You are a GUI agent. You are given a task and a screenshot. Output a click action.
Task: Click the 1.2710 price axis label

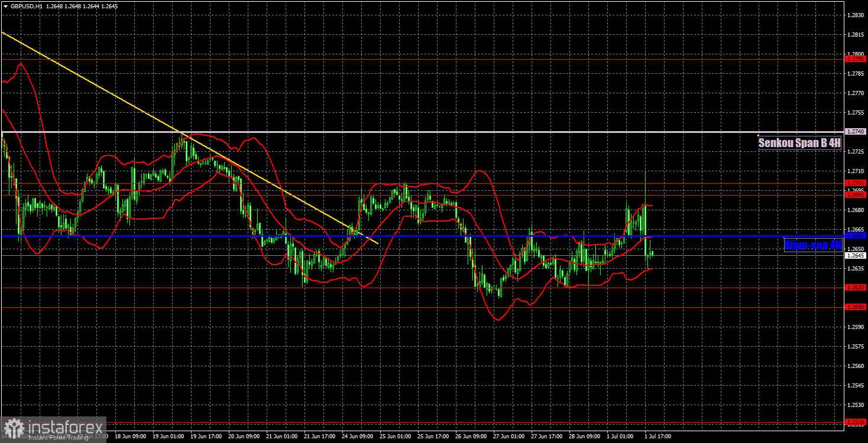coord(855,171)
